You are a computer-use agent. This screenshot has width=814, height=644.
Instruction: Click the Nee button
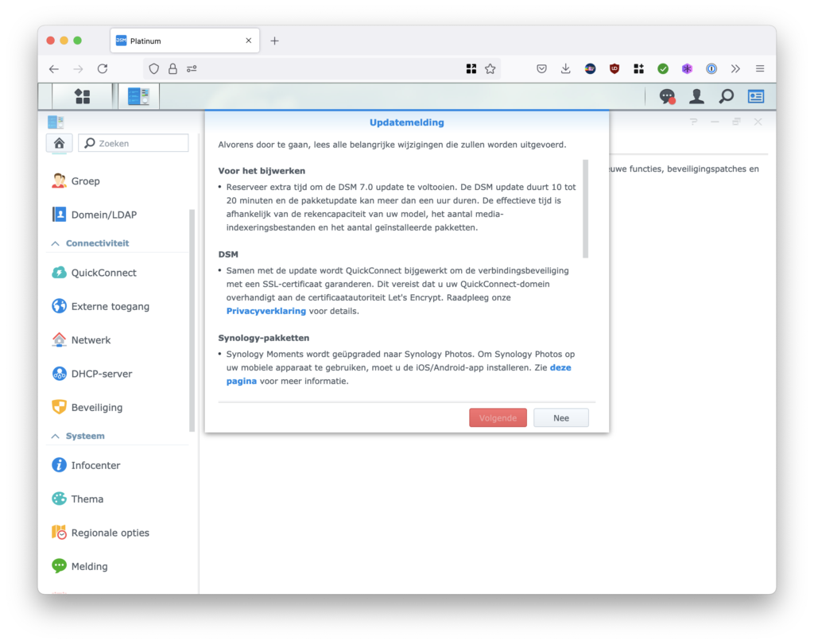click(561, 418)
